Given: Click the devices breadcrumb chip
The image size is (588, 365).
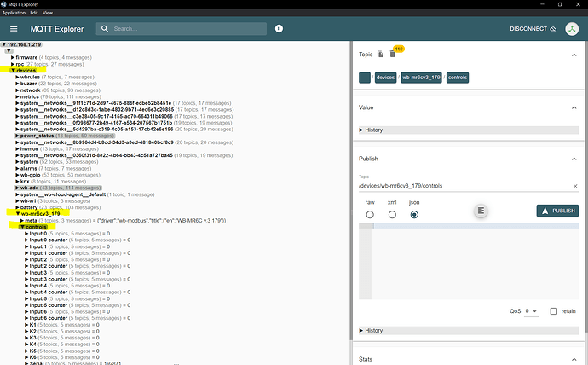Looking at the screenshot, I should (x=385, y=78).
